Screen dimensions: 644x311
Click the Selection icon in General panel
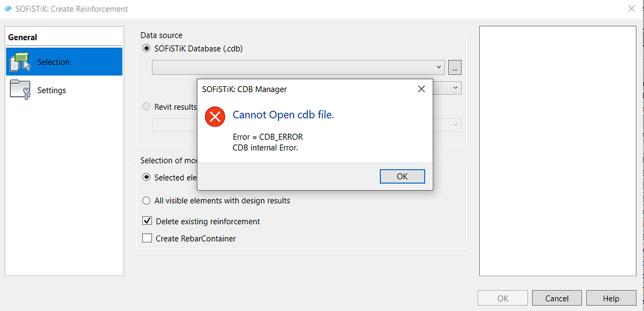[20, 62]
